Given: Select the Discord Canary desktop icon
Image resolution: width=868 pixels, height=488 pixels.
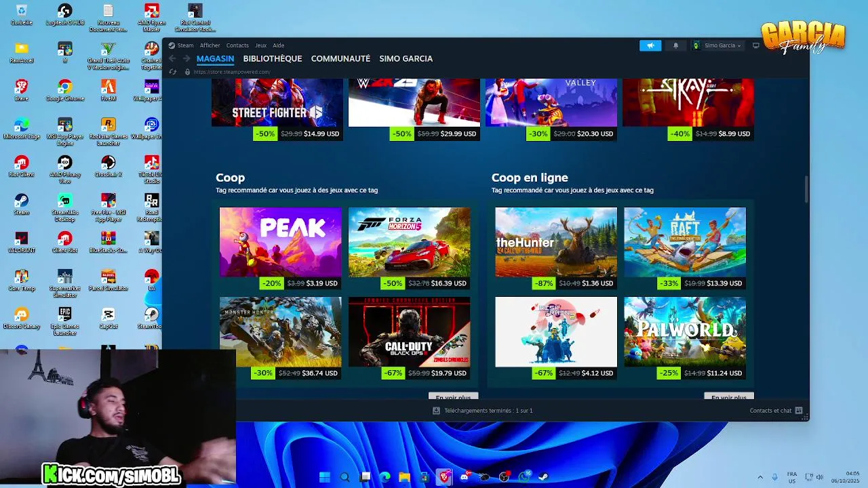Looking at the screenshot, I should [22, 318].
